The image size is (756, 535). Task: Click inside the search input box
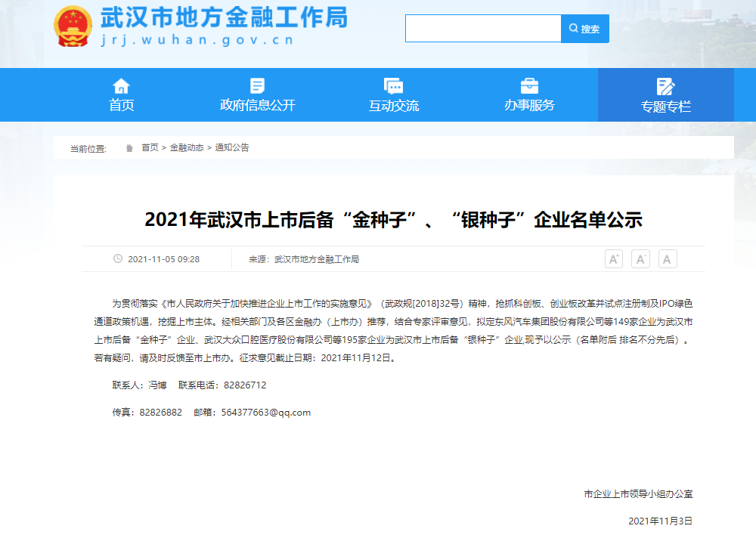482,28
